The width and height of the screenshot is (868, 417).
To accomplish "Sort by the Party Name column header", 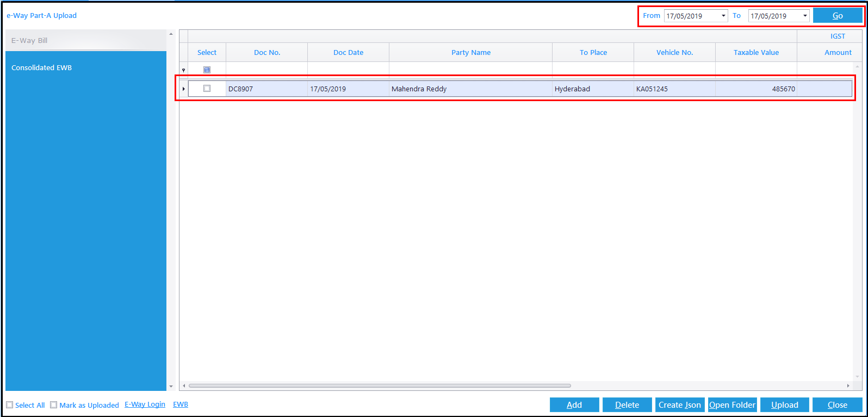I will (x=471, y=52).
